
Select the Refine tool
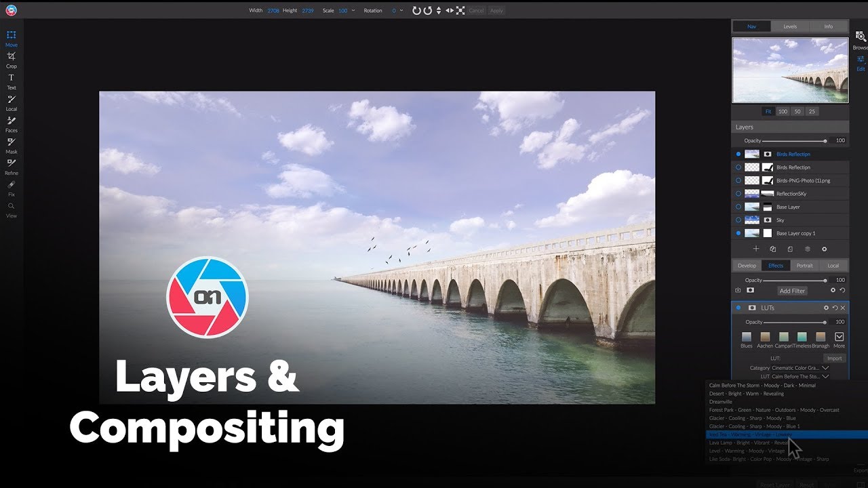pos(12,167)
